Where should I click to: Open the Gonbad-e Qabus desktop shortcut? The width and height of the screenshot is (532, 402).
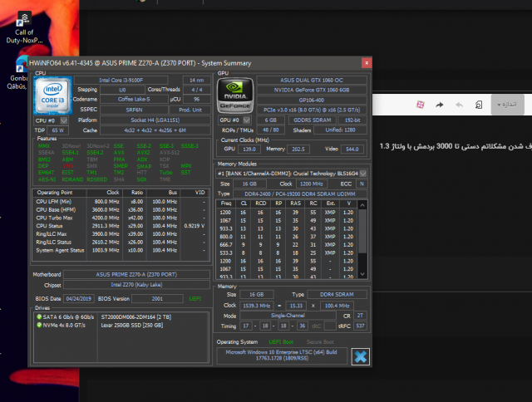pyautogui.click(x=18, y=73)
